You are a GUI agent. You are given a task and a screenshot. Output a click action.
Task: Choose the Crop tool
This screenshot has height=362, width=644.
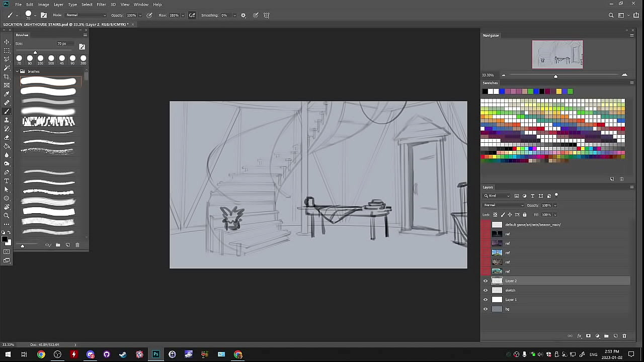pyautogui.click(x=7, y=76)
